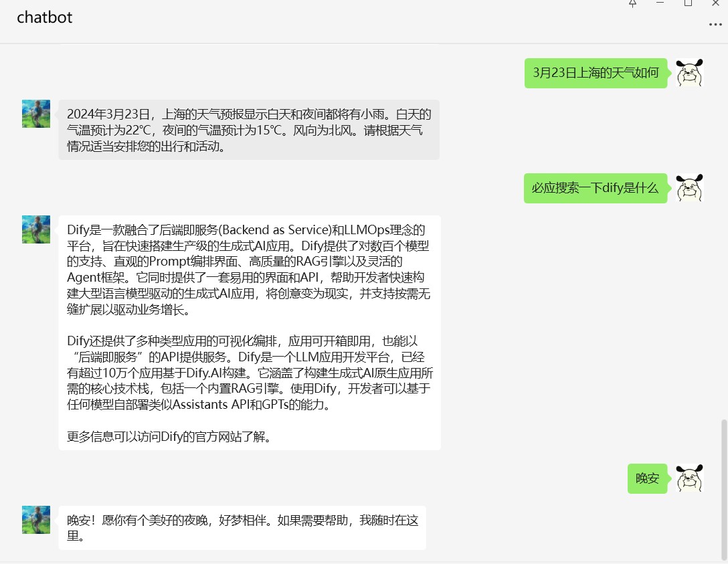Click the pin icon in title bar
The image size is (728, 564).
[632, 3]
